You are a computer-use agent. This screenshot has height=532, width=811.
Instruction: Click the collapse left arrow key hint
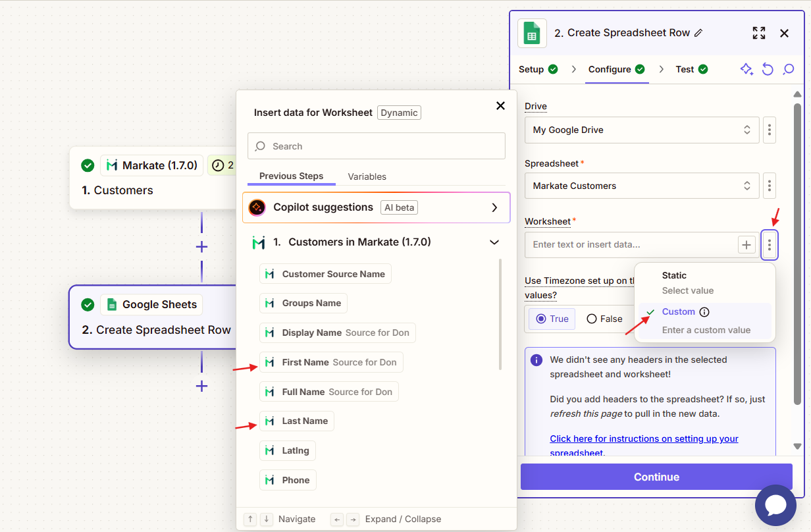(x=337, y=519)
